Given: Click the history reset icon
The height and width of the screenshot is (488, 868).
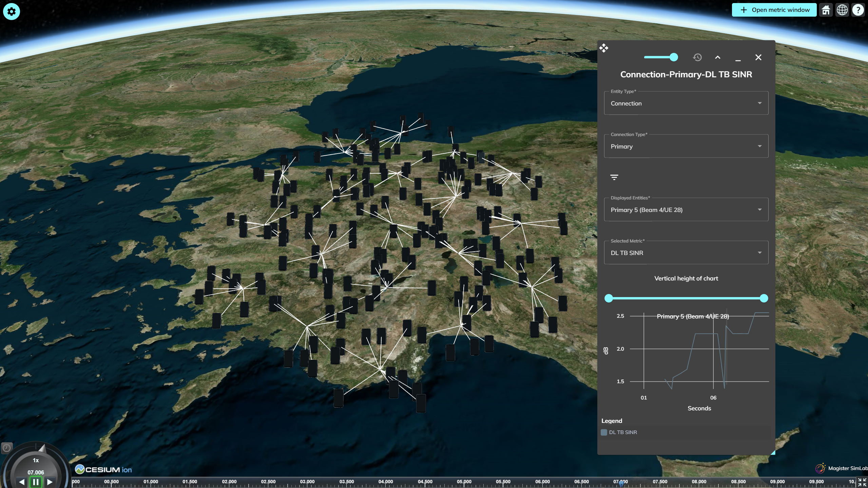Looking at the screenshot, I should (697, 57).
